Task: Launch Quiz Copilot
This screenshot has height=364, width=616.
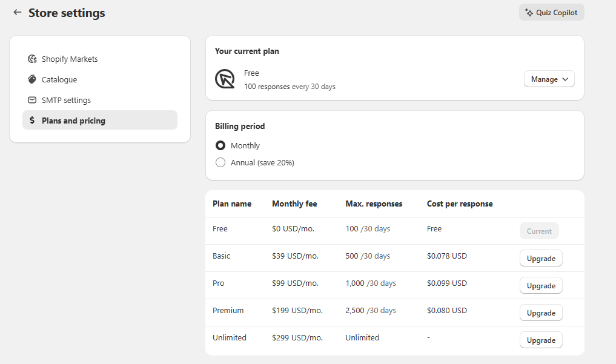Action: [552, 13]
